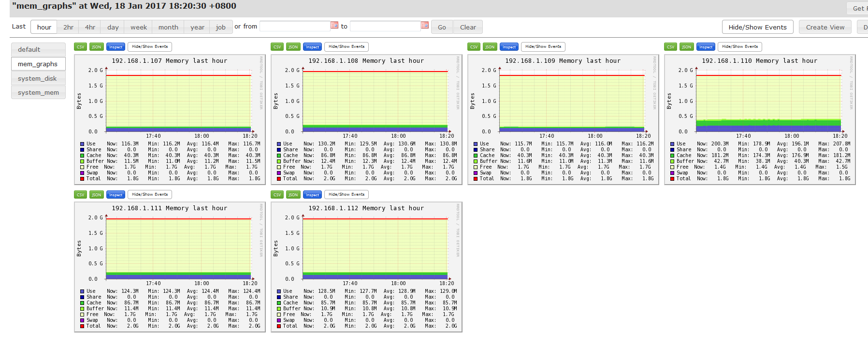This screenshot has height=346, width=868.
Task: Select the 2hr time range
Action: 69,27
